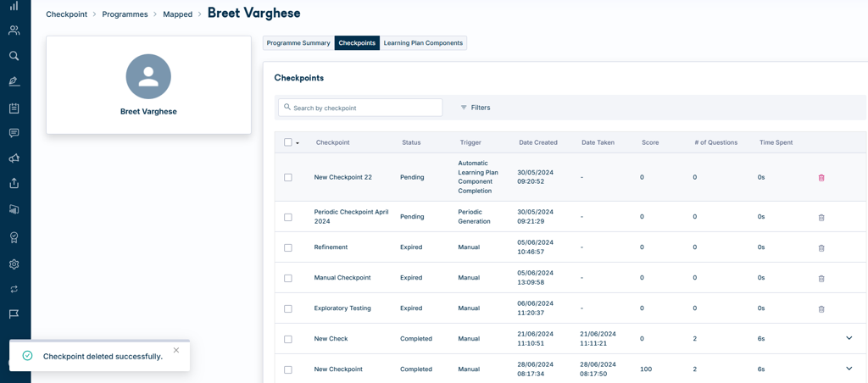The image size is (868, 383).
Task: Sort by Checkpoint column header
Action: click(x=332, y=142)
